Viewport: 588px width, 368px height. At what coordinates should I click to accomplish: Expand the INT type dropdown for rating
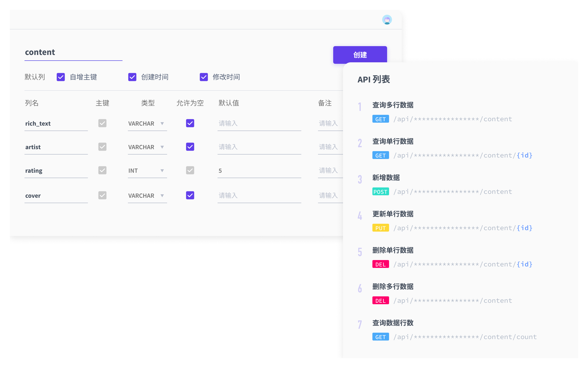pos(147,171)
